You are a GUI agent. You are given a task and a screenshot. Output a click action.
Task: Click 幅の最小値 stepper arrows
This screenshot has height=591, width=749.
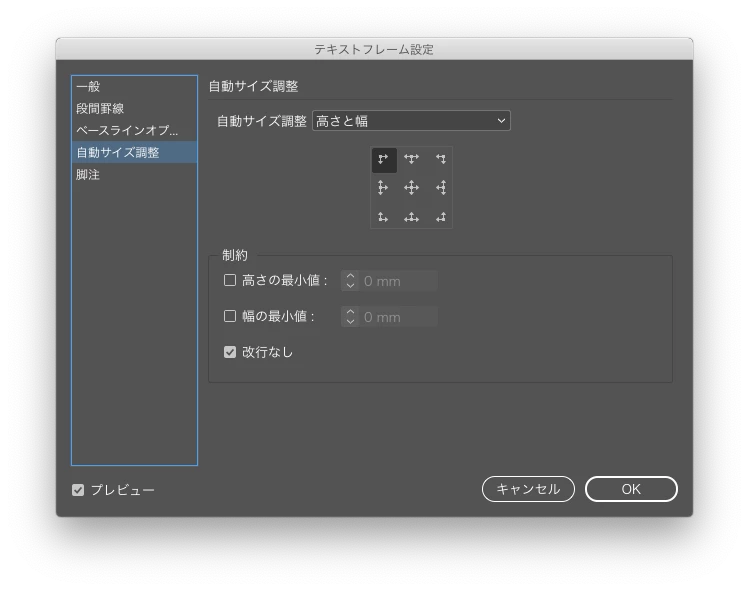[350, 317]
